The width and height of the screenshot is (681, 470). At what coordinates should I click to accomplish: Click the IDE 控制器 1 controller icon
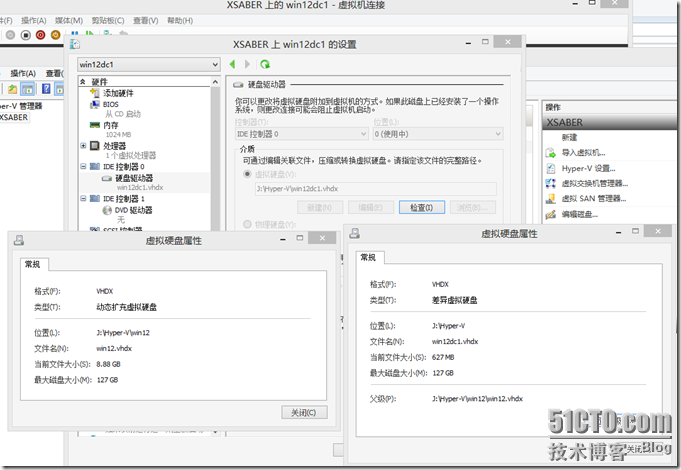[x=95, y=199]
